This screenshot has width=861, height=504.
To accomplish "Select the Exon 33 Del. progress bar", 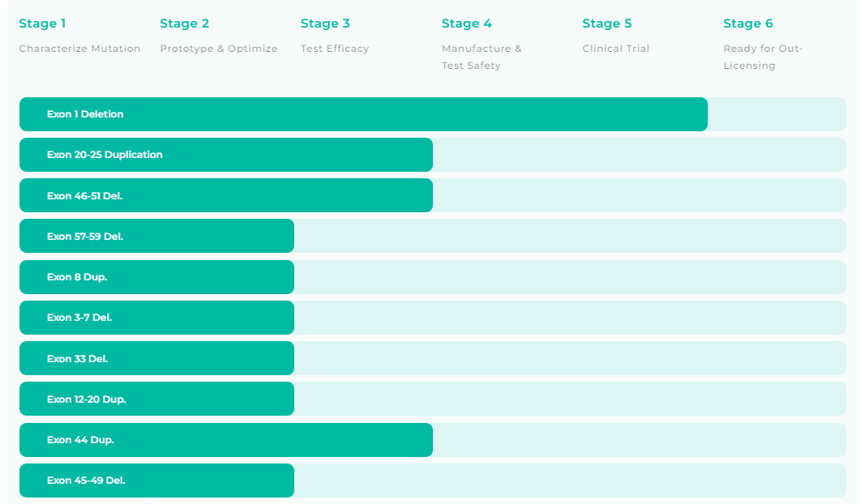I will tap(156, 358).
